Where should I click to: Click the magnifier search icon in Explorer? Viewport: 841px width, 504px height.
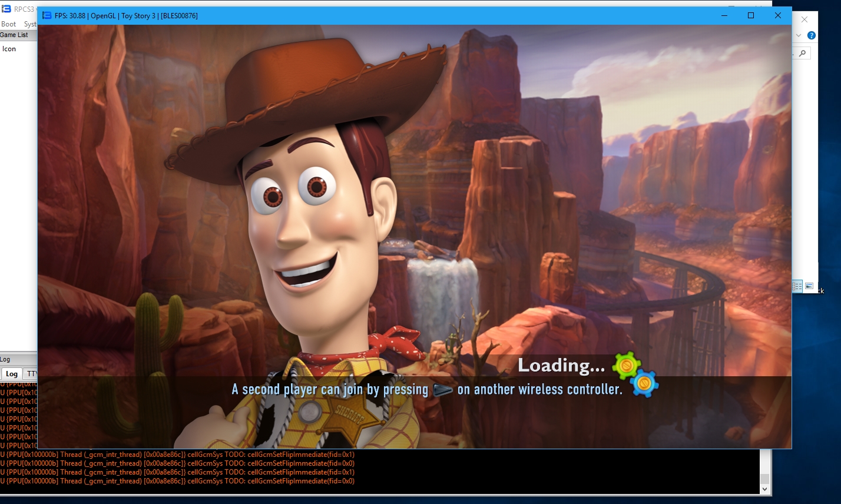tap(803, 53)
